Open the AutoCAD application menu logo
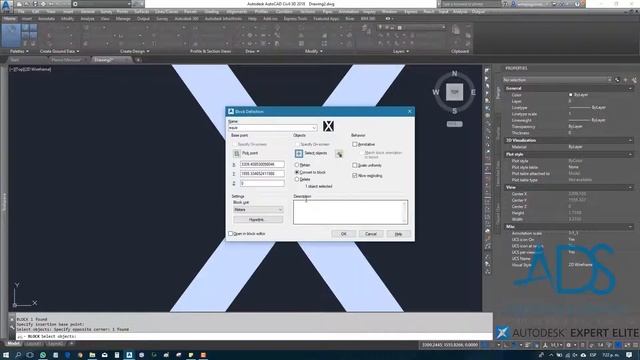The image size is (640, 360). click(6, 7)
